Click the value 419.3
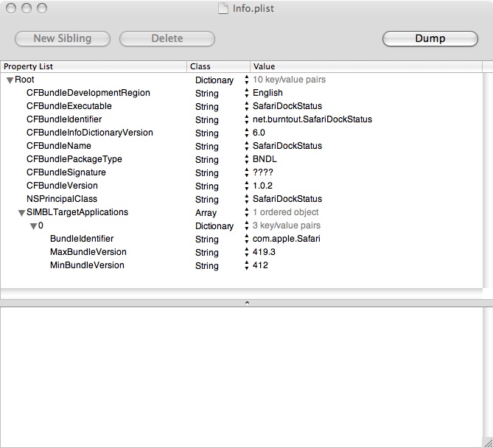 (264, 252)
